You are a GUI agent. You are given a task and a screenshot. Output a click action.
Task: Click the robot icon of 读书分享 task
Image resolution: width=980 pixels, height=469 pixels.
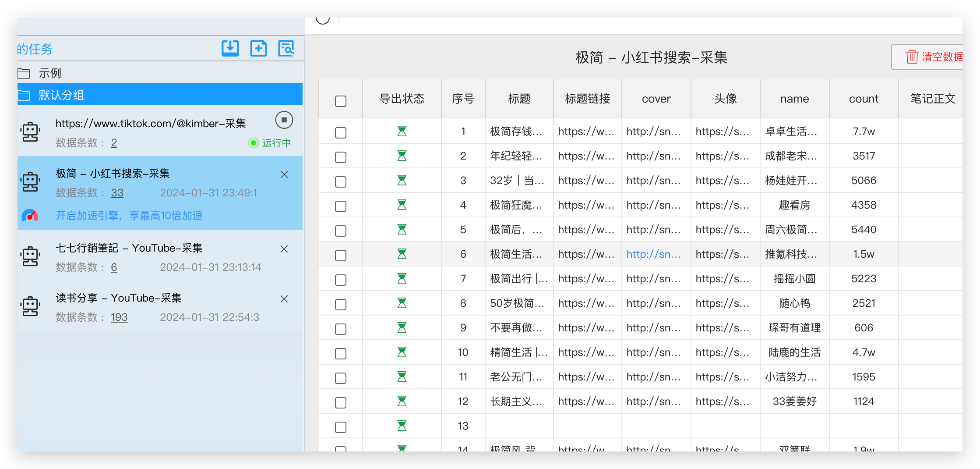pos(30,306)
